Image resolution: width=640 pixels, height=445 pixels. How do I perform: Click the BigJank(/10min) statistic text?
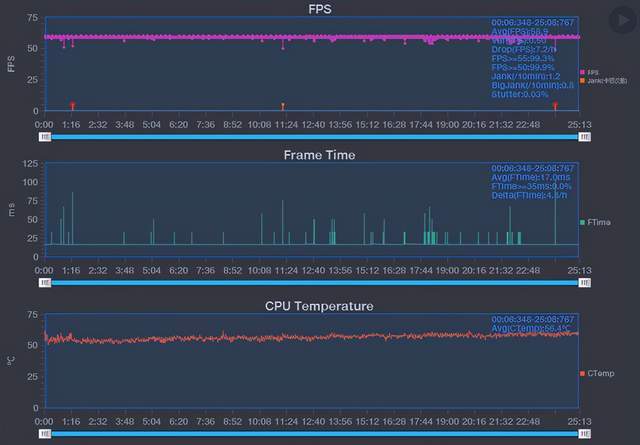(x=532, y=85)
